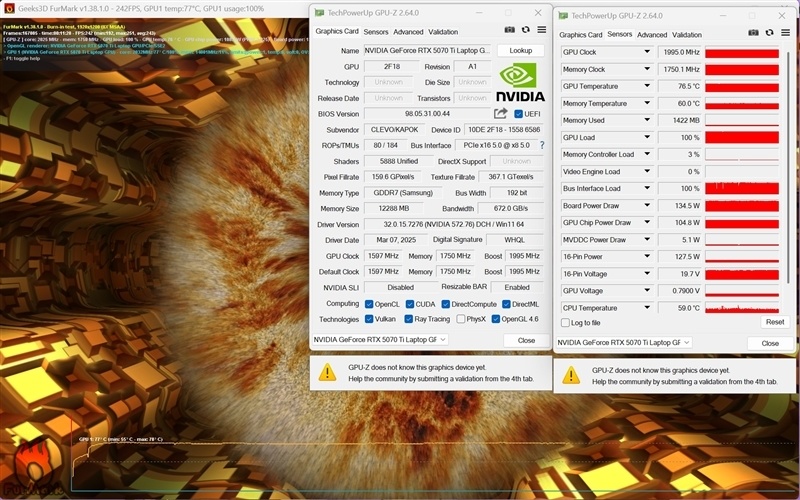Viewport: 800px width, 500px height.
Task: Click the Reset button in Sensors window
Action: [774, 322]
